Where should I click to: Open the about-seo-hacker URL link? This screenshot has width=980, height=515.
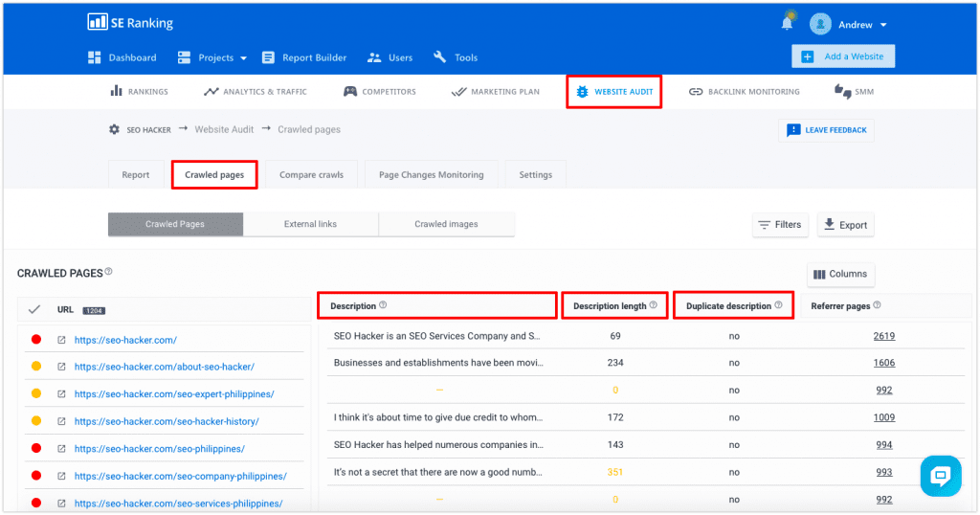click(x=165, y=367)
